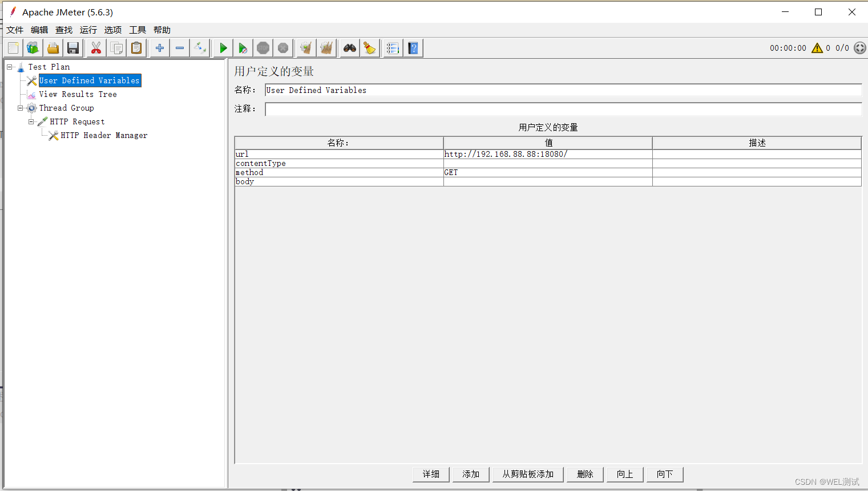Viewport: 868px width, 491px height.
Task: Click the Toggle enable/disable icon
Action: [200, 48]
